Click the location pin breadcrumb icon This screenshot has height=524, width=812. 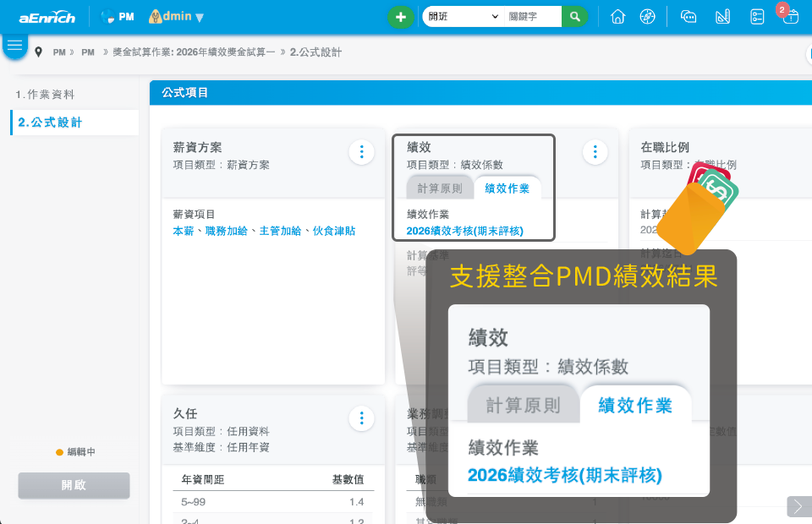pos(38,52)
